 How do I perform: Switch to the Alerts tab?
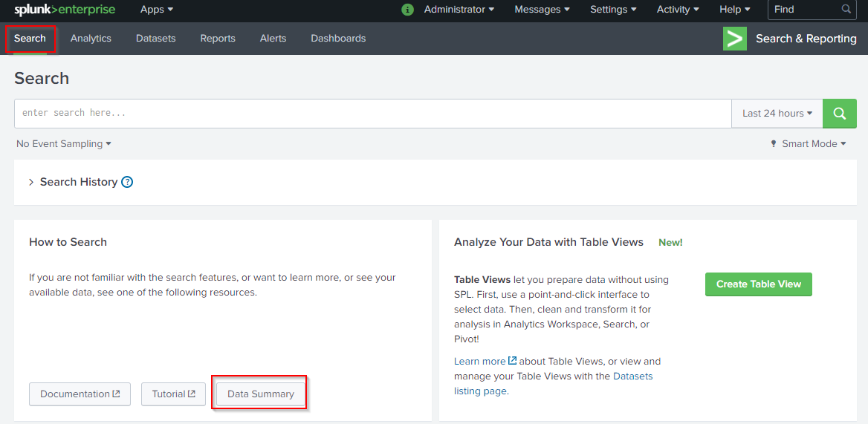pyautogui.click(x=273, y=39)
